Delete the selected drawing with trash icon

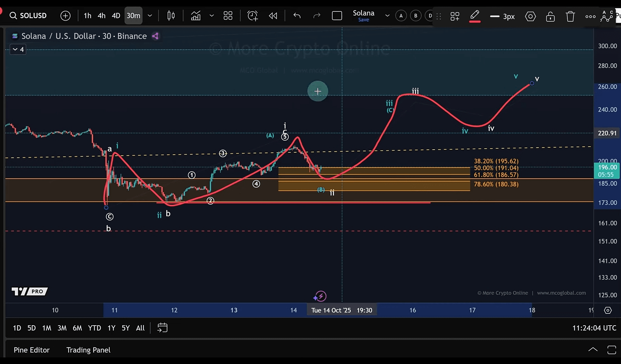point(570,16)
